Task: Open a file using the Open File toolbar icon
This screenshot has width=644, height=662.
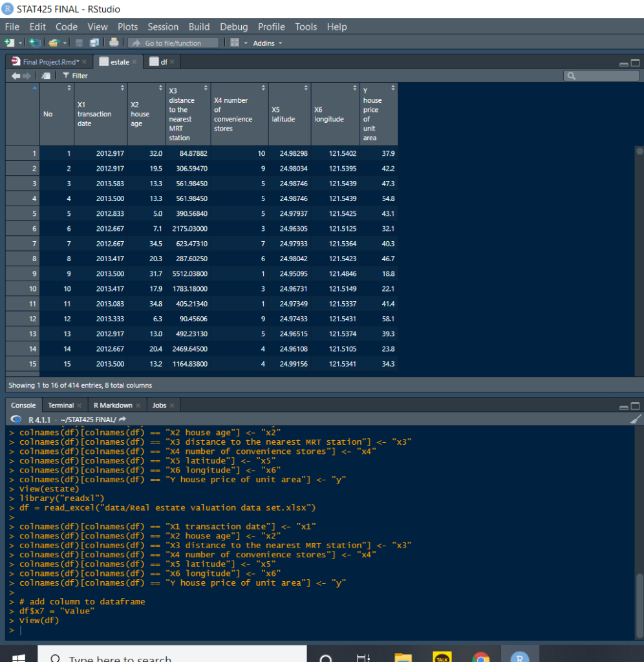Action: (54, 43)
